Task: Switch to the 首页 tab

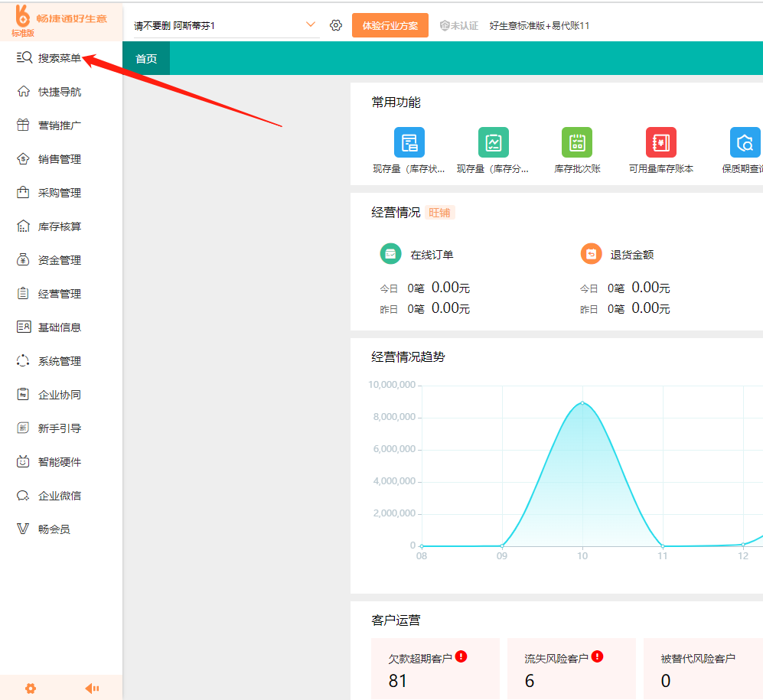Action: [x=146, y=59]
